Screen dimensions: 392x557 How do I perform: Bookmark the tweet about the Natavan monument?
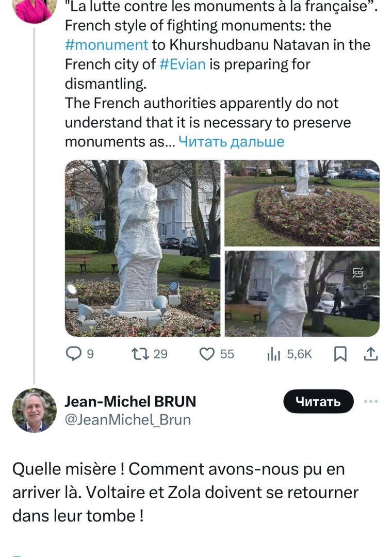tap(340, 354)
